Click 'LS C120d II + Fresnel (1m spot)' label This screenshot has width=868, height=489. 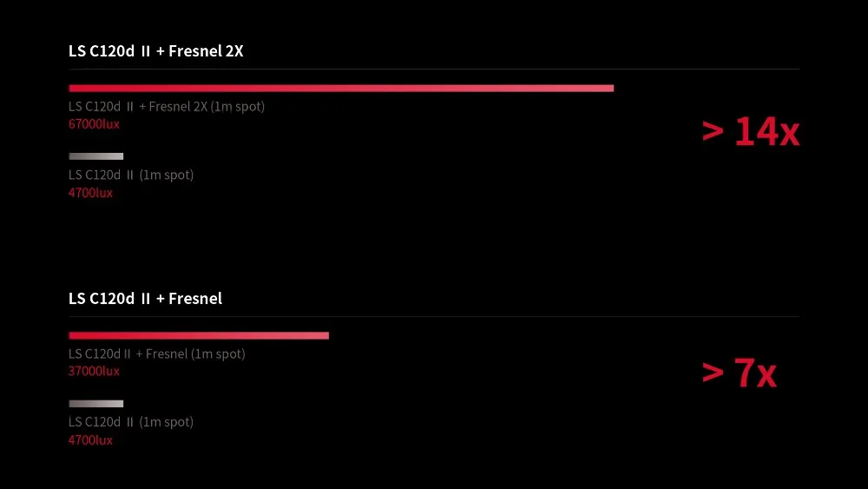156,354
